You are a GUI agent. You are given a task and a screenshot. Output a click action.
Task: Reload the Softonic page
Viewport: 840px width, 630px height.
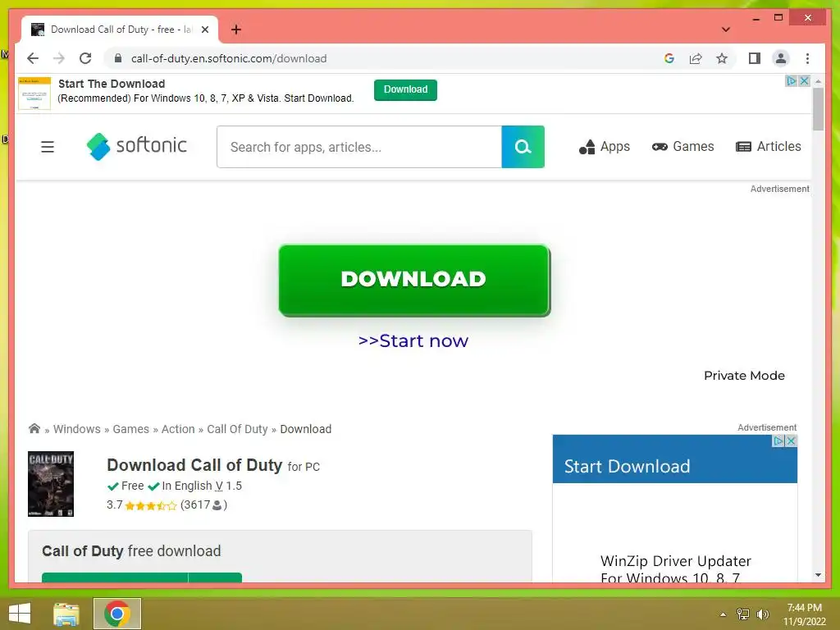(x=85, y=58)
